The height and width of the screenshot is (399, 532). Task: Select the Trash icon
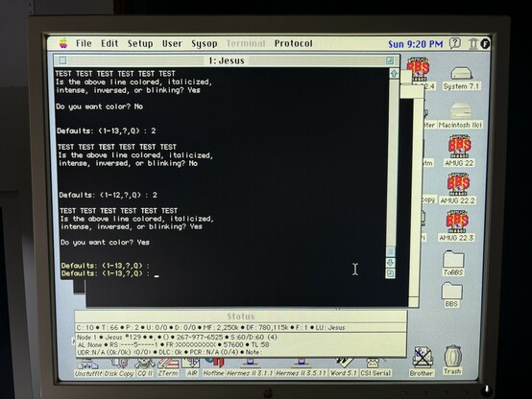(x=452, y=361)
